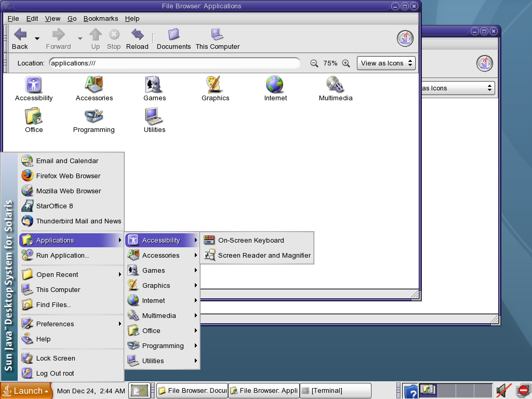The image size is (532, 399).
Task: Click the volume mute icon in panel
Action: tap(504, 391)
